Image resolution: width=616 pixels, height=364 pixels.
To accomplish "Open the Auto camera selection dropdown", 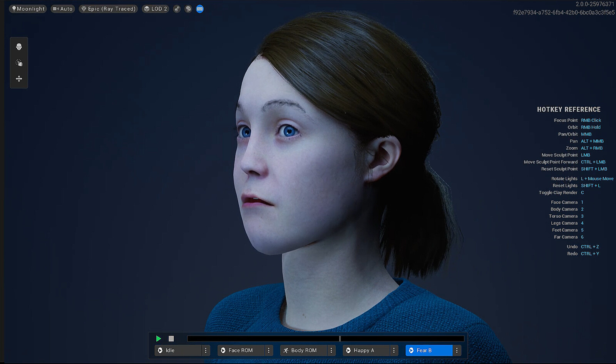I will pyautogui.click(x=62, y=9).
